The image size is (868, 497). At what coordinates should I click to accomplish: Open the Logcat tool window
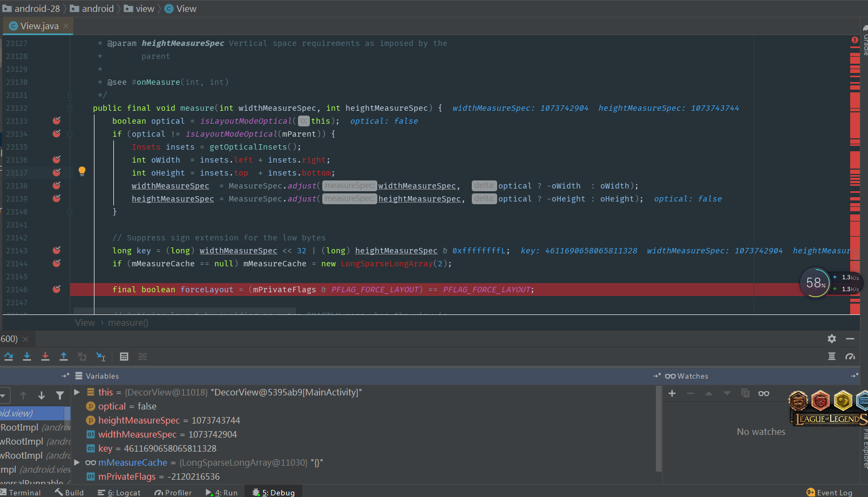pos(119,492)
